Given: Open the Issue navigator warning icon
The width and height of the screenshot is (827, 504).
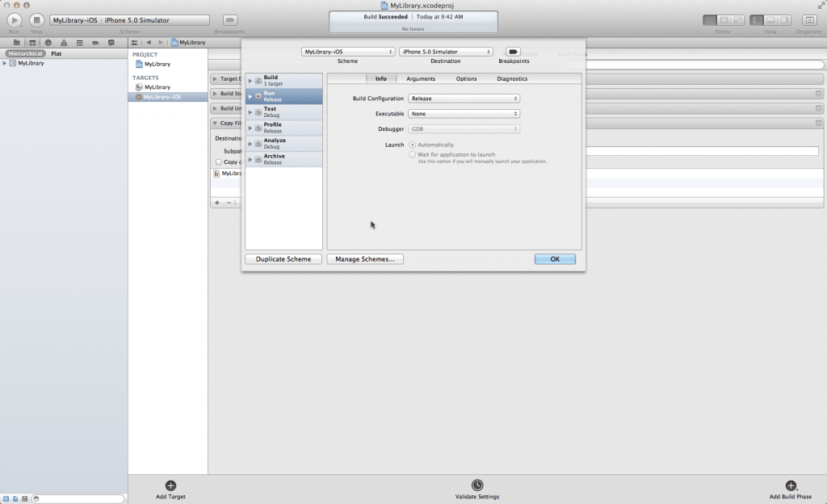Looking at the screenshot, I should [x=64, y=43].
